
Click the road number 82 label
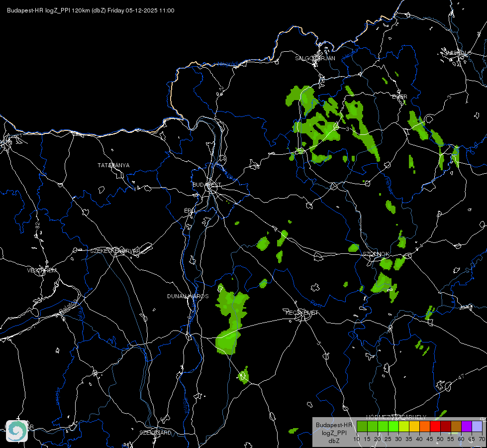point(38,225)
